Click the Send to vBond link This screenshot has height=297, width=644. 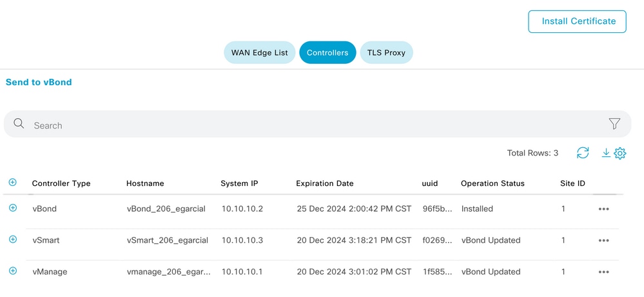point(39,82)
